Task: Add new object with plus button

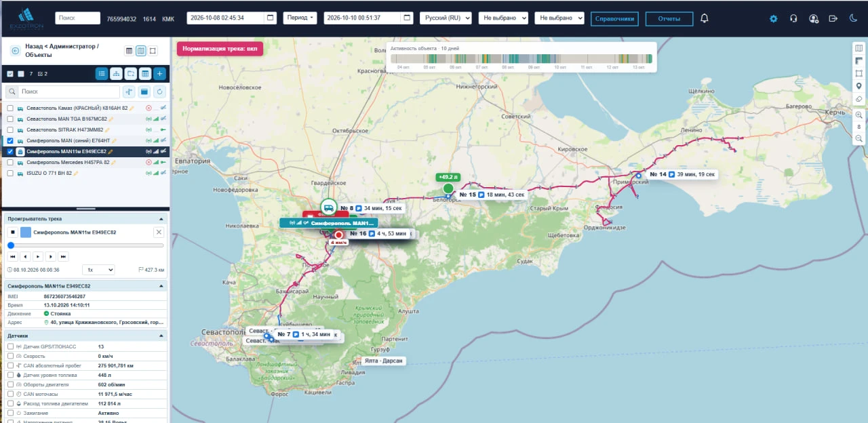Action: click(159, 73)
